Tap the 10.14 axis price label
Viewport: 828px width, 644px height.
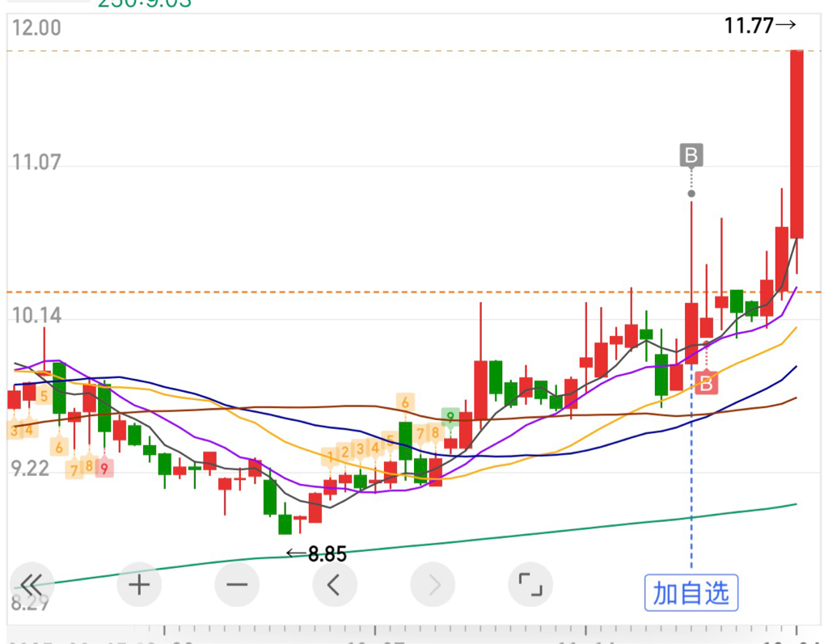tap(36, 316)
